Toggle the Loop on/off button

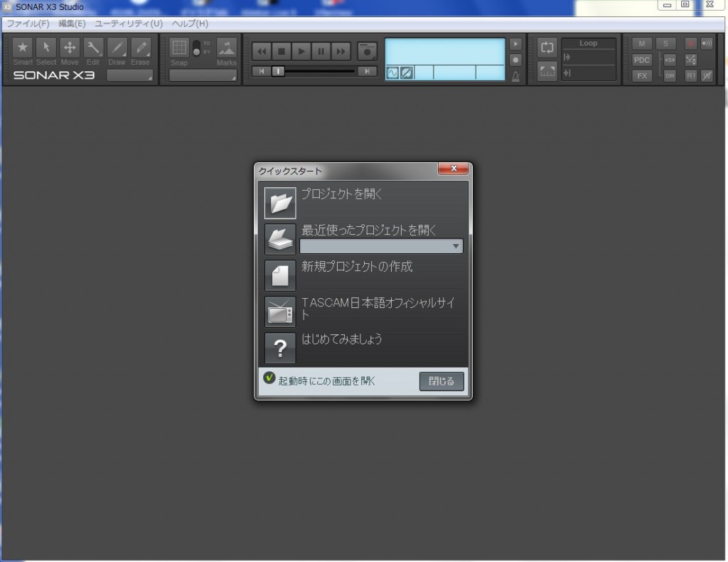point(547,48)
